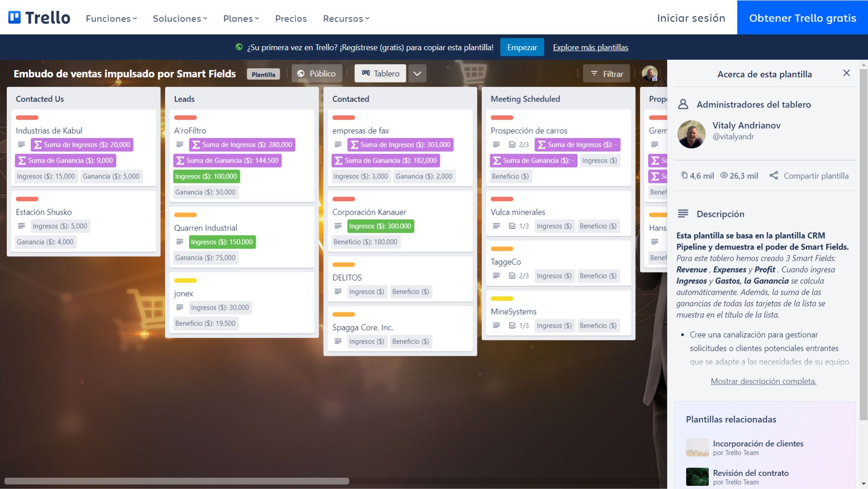Open Incorporación de clientes template
The width and height of the screenshot is (868, 489).
(758, 444)
